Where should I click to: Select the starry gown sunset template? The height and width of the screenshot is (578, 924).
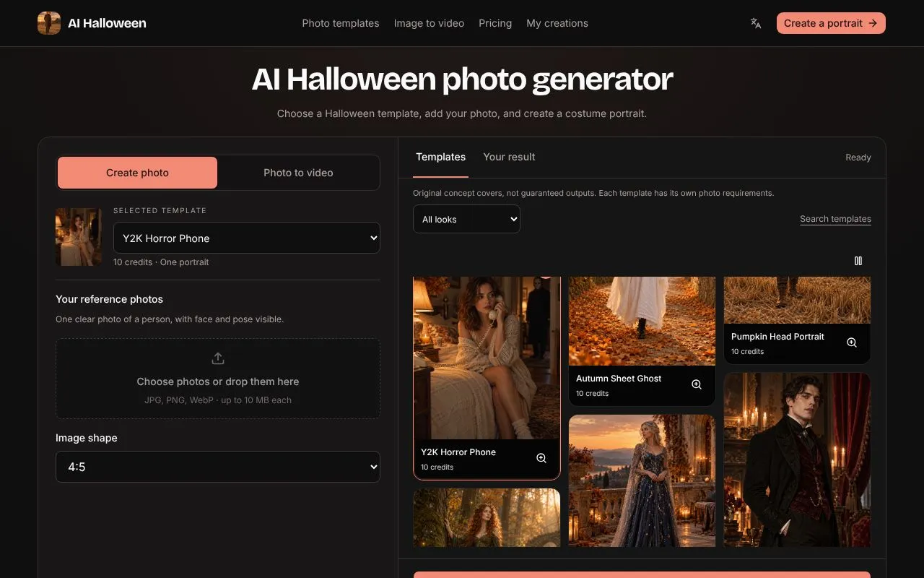coord(642,480)
